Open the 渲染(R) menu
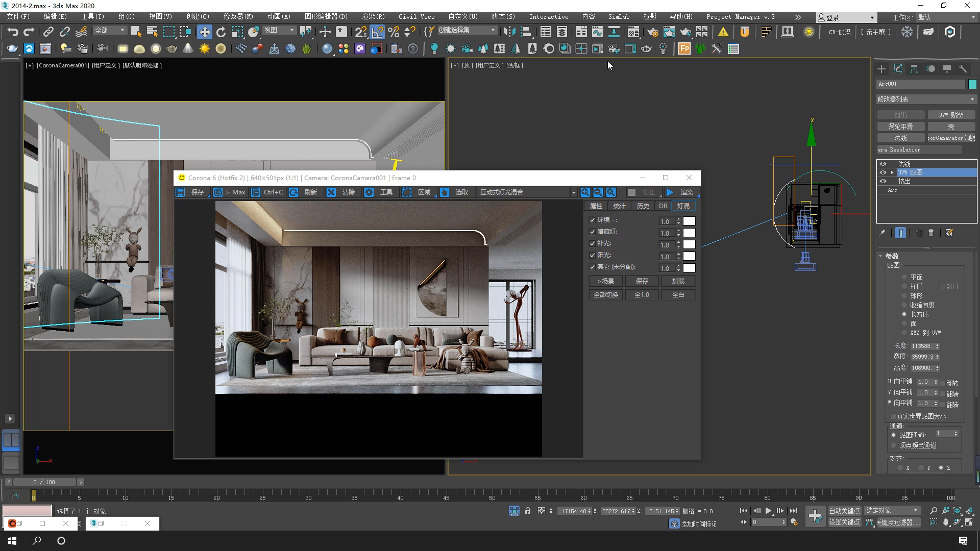Screen dimensions: 980x551 tap(373, 17)
